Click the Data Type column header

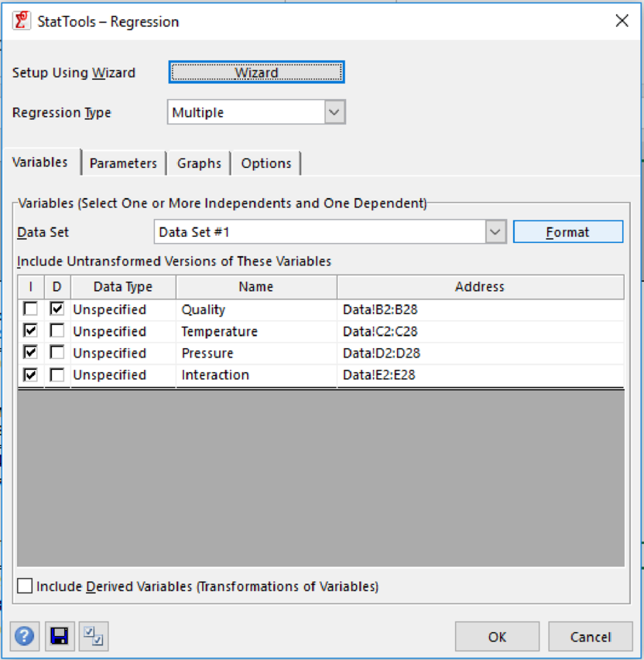[123, 286]
